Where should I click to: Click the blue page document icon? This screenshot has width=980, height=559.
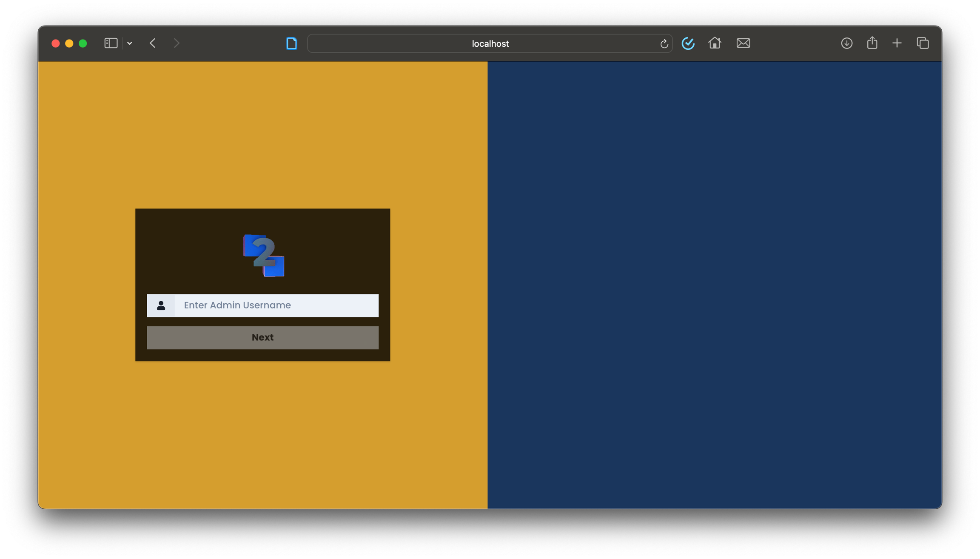point(291,43)
